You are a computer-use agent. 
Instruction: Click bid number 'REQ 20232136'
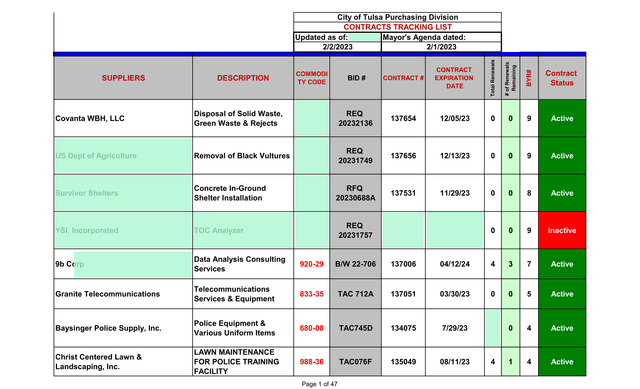click(x=355, y=118)
